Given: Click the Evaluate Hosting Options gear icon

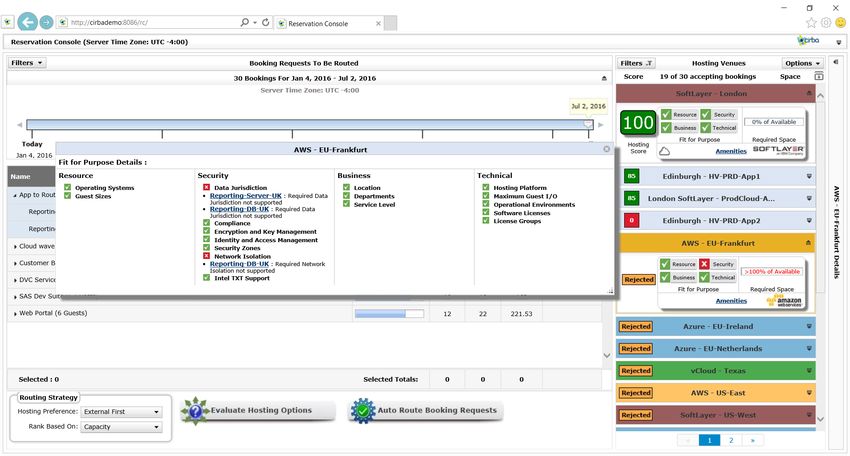Looking at the screenshot, I should pos(195,411).
